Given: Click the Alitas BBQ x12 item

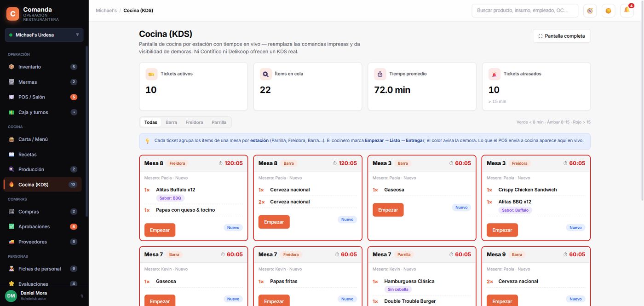Looking at the screenshot, I should (515, 202).
